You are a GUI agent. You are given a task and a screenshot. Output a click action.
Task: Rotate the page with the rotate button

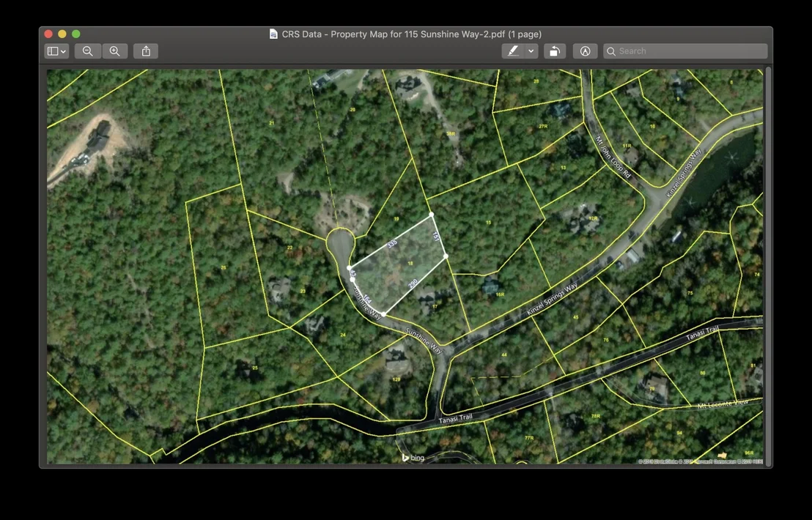point(555,51)
